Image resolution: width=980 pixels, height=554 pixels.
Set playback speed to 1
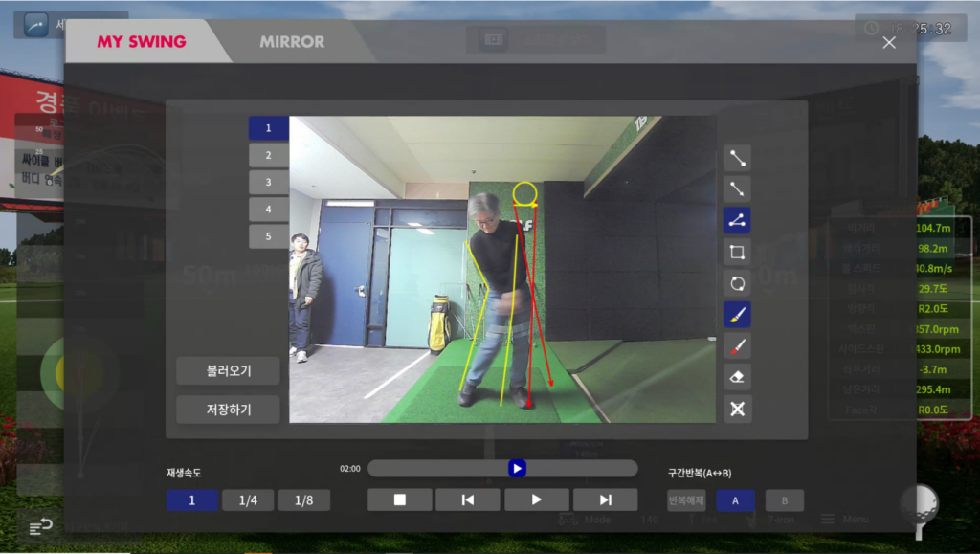tap(191, 500)
